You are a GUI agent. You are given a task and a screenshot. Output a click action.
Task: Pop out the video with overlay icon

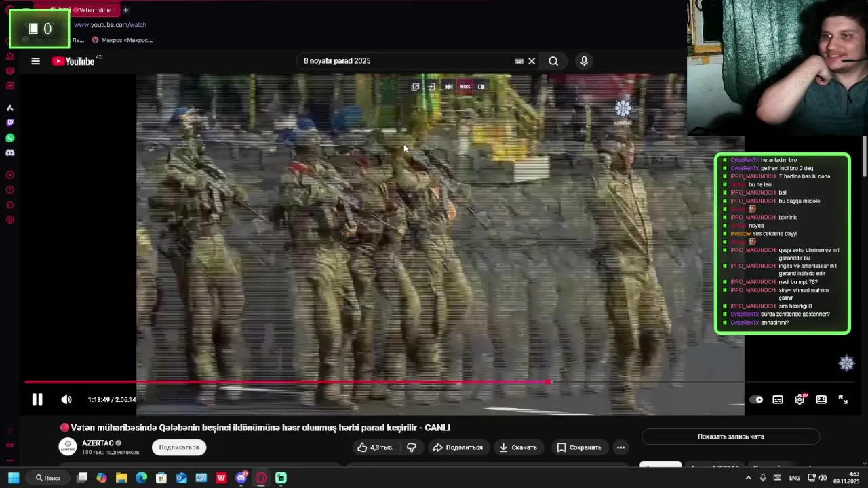tap(415, 87)
